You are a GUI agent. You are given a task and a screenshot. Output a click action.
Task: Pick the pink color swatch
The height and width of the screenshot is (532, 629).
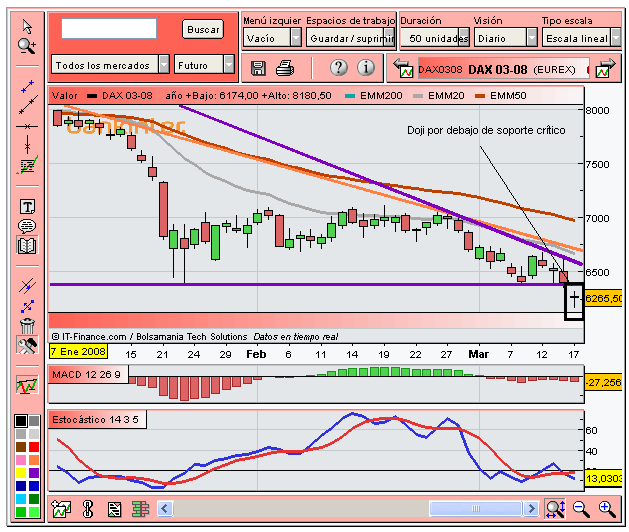[21, 460]
